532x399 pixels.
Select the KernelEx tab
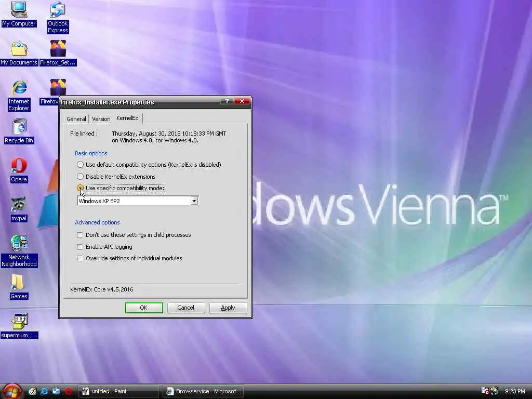[x=128, y=118]
